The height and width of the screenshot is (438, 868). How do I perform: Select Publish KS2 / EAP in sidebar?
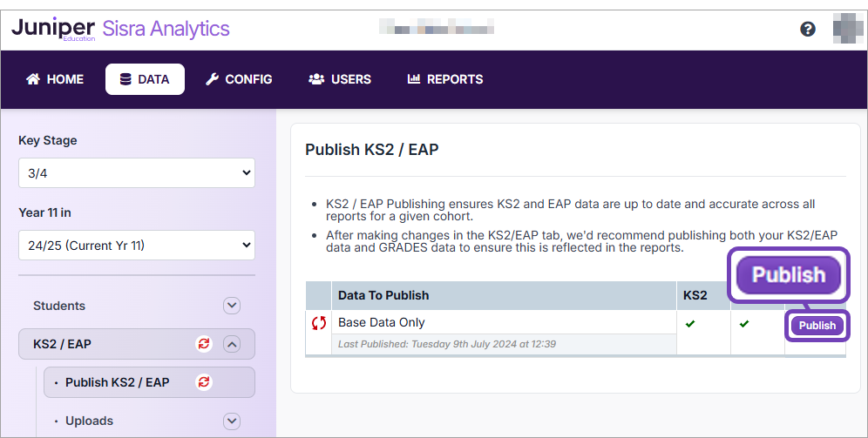point(118,382)
